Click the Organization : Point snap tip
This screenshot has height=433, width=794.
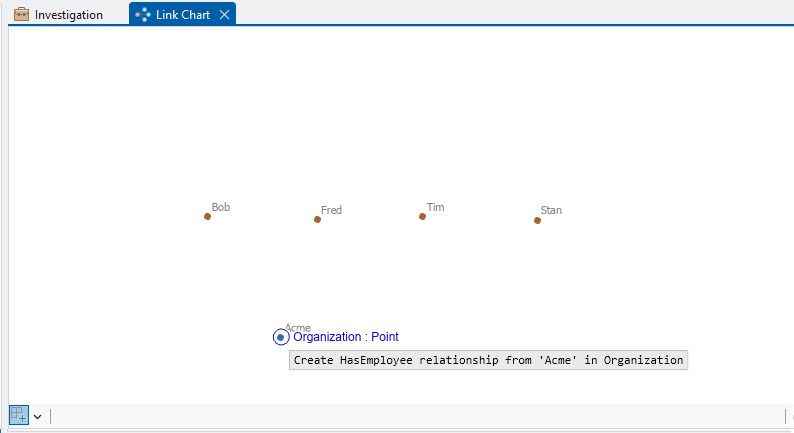(x=346, y=337)
